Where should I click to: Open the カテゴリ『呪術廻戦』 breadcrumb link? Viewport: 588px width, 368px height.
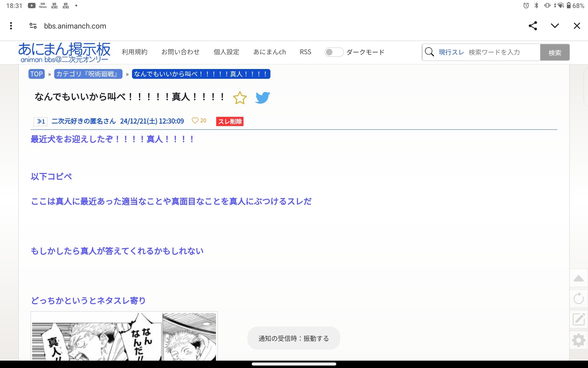click(x=88, y=74)
